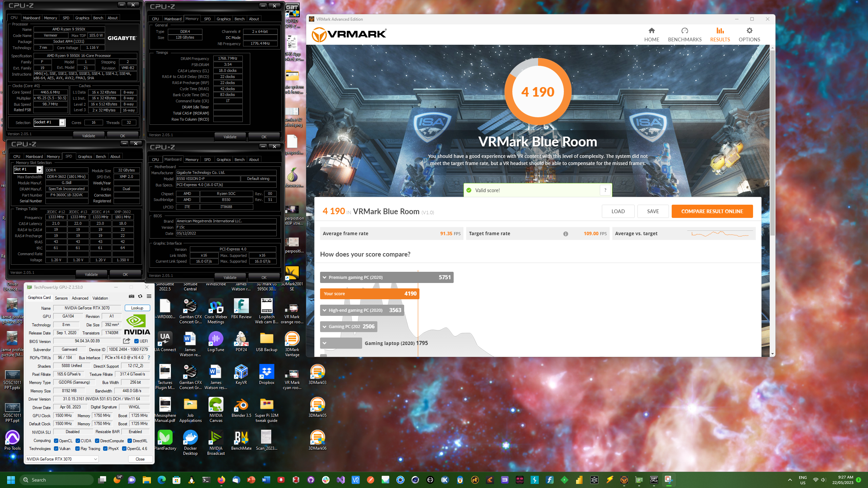
Task: Go to VRMark BENCHMARKS section
Action: pos(685,35)
